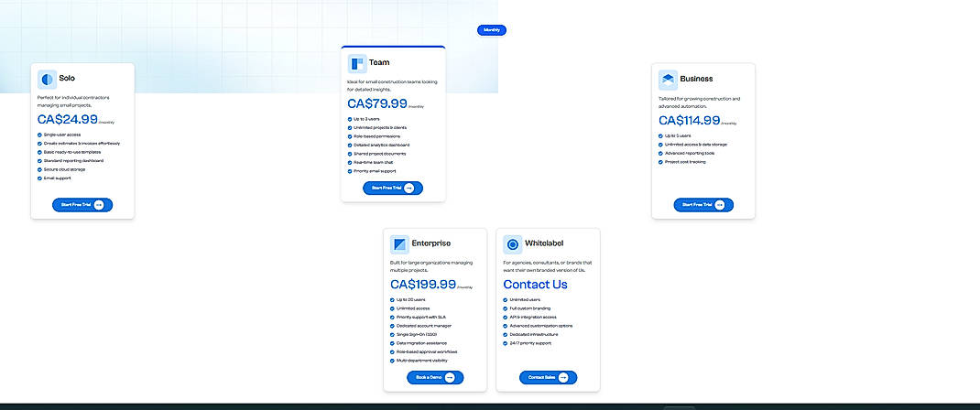Click arrow circle in Business Start Free Trial

tap(719, 205)
